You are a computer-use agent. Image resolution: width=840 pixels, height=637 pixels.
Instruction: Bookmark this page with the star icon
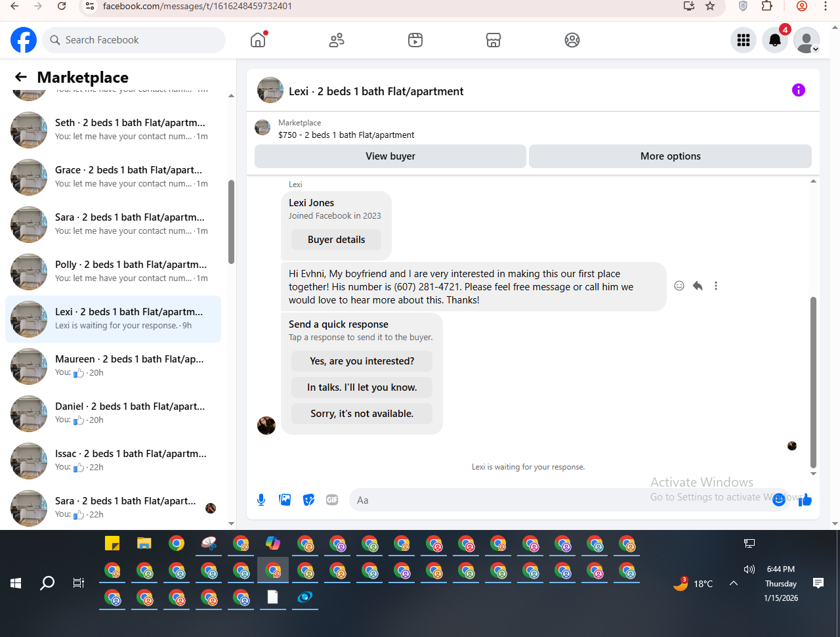710,6
